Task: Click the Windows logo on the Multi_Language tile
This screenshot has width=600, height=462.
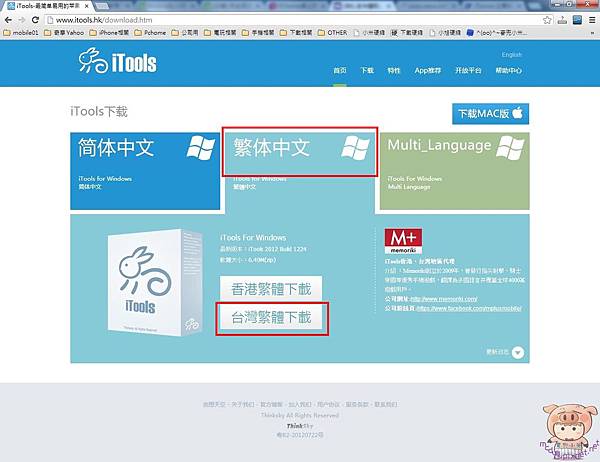Action: pos(510,148)
